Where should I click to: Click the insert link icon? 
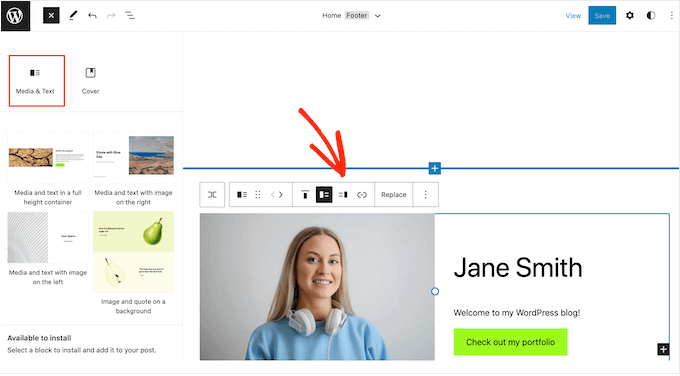[x=362, y=195]
